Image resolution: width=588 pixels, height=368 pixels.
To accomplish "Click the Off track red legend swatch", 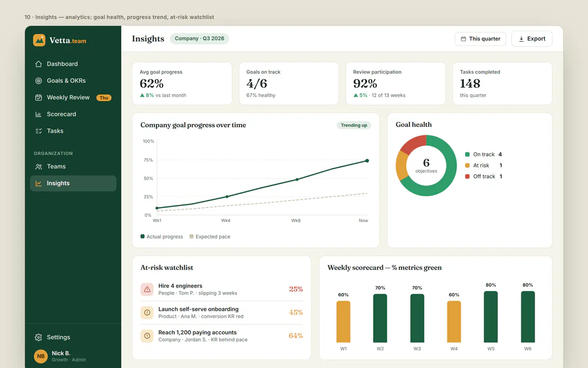I will (x=467, y=177).
